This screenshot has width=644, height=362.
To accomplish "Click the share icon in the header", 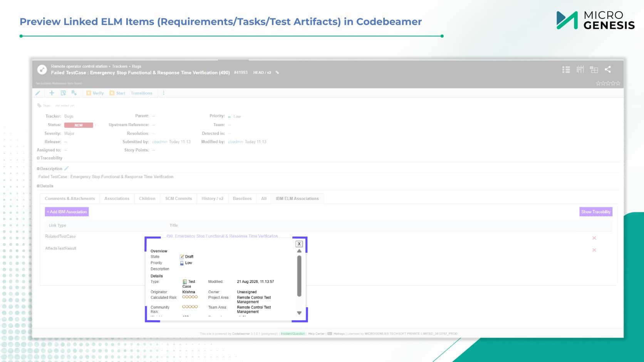I will pyautogui.click(x=608, y=69).
